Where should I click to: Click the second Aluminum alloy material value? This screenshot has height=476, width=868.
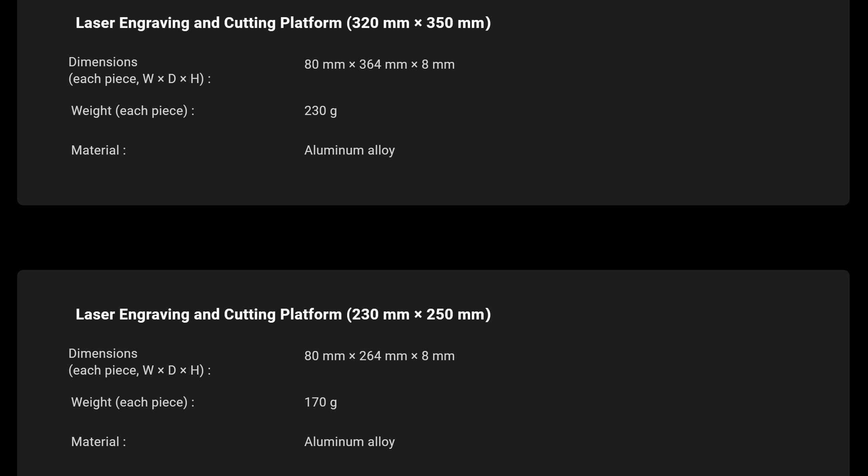tap(350, 442)
